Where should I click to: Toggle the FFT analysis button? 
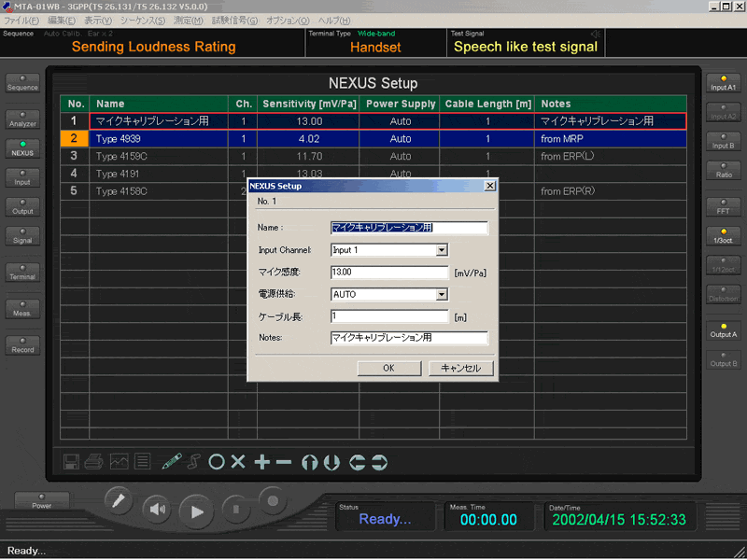pos(723,206)
